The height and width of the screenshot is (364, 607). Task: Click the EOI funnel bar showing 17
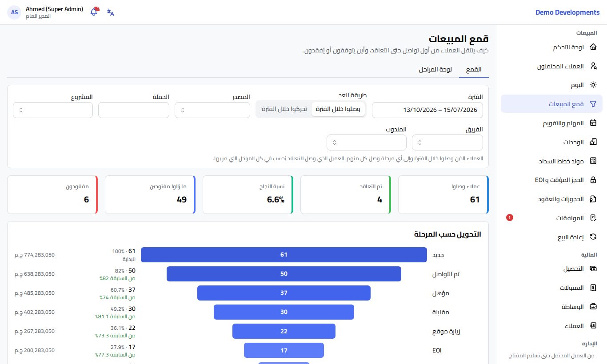coord(284,350)
